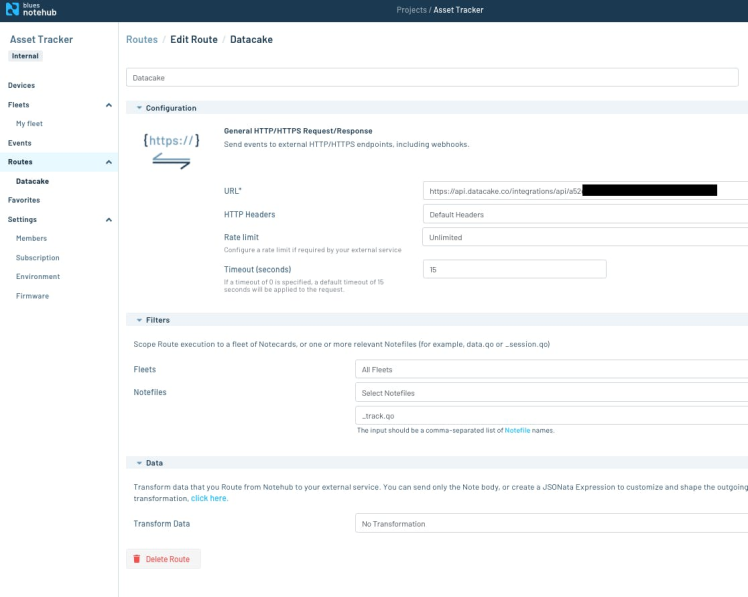
Task: Collapse the Filters section
Action: pos(139,320)
